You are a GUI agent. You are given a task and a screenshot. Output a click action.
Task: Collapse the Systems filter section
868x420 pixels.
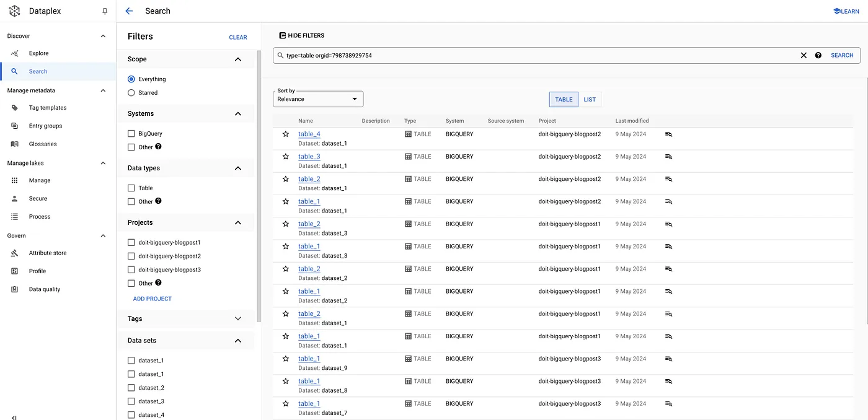coord(238,114)
